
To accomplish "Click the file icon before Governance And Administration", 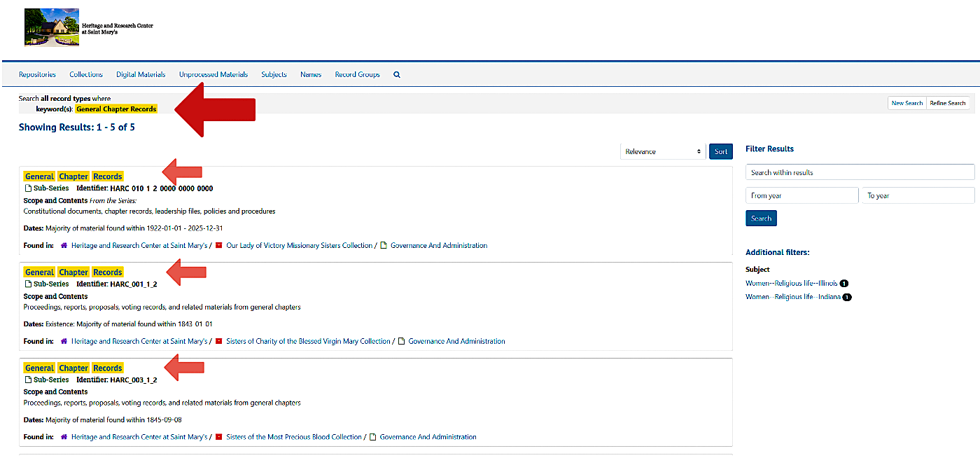I will 382,245.
